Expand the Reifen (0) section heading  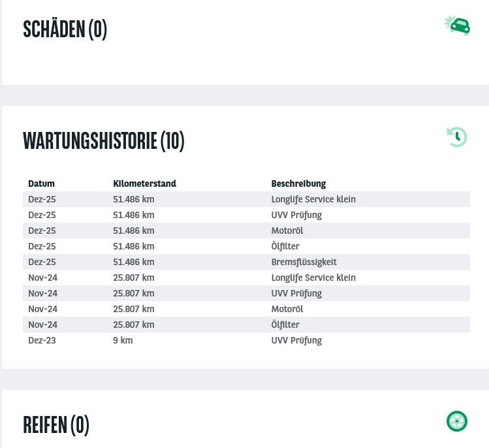click(x=55, y=424)
